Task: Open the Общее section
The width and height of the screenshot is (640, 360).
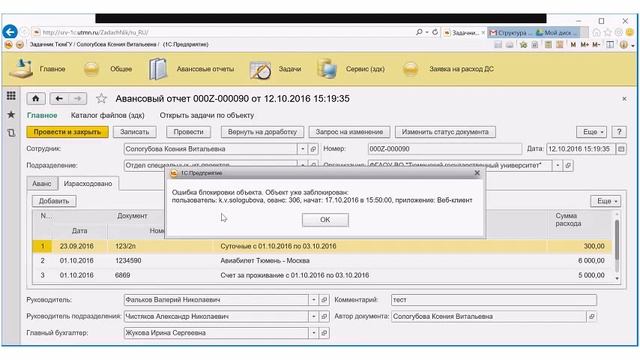Action: 108,69
